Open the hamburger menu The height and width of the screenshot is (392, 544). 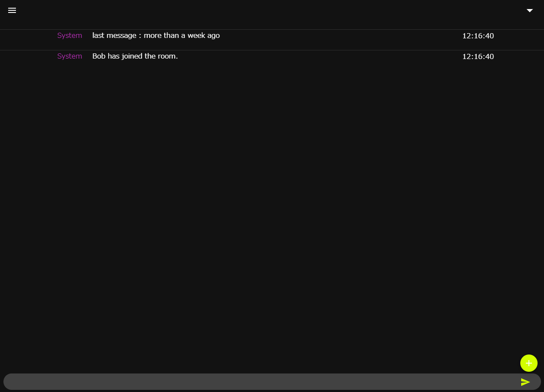coord(12,10)
